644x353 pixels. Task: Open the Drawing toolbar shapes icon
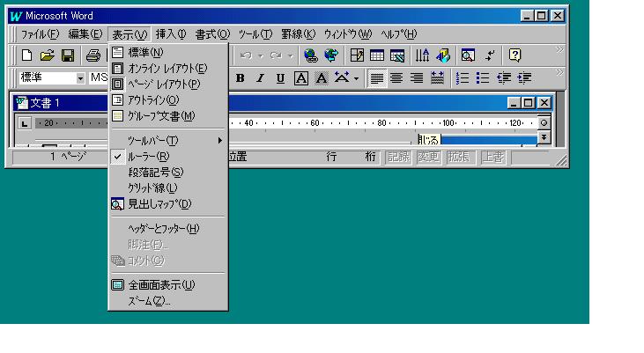[443, 55]
